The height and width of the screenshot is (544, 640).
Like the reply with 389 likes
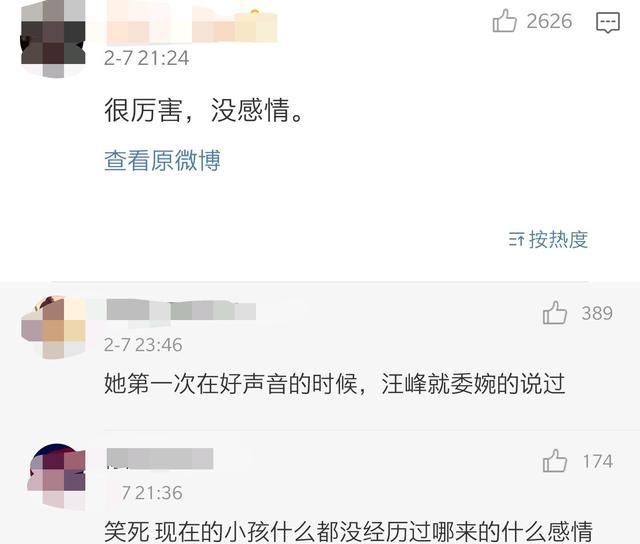[x=555, y=313]
